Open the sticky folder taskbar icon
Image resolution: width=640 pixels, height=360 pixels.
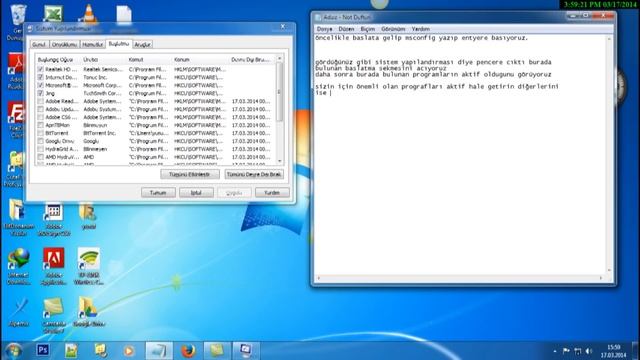[100, 350]
